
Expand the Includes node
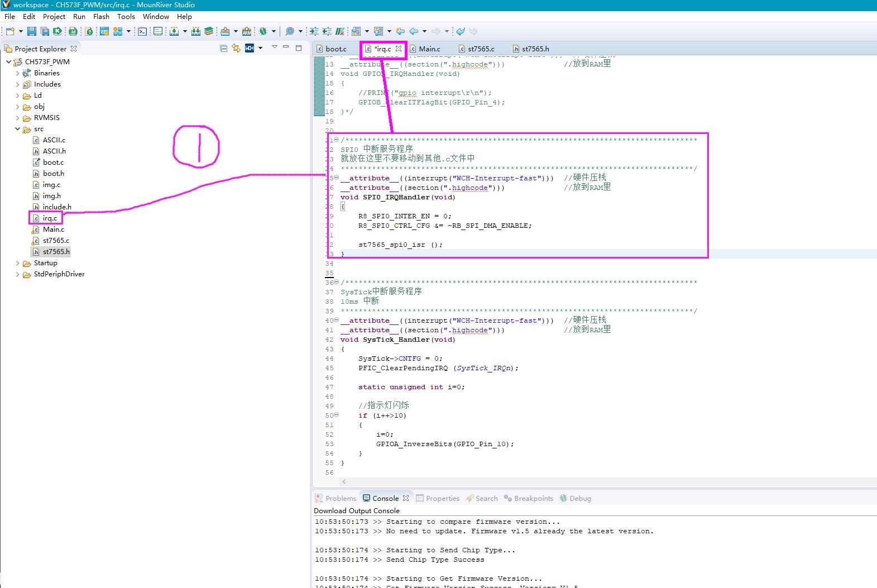coord(17,84)
